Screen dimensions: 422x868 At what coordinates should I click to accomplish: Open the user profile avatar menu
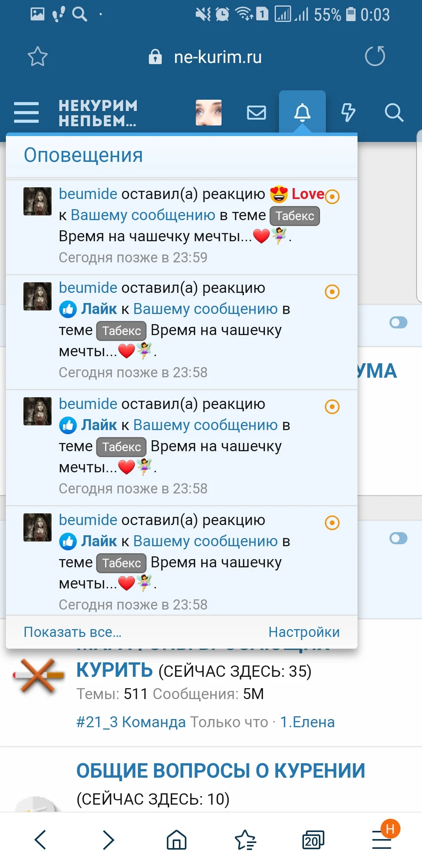[209, 113]
